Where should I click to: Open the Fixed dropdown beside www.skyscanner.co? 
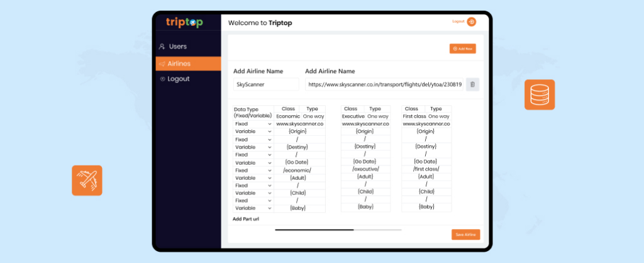point(253,124)
